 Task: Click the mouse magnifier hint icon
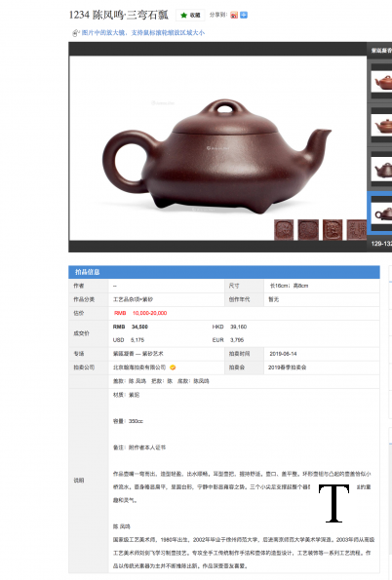click(x=75, y=33)
